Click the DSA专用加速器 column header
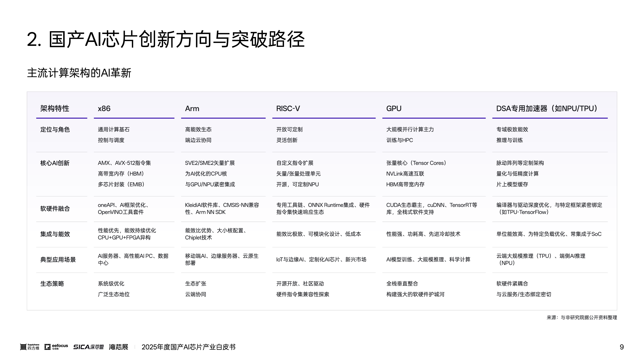 click(x=547, y=108)
